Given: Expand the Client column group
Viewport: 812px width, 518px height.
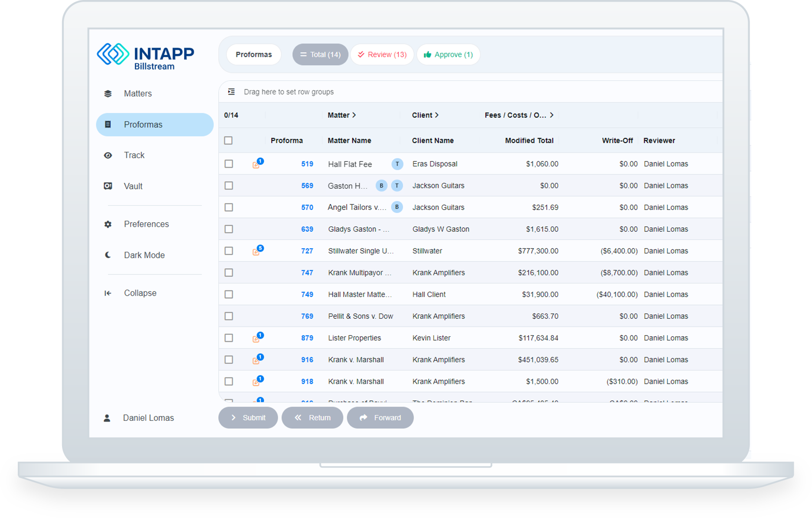Looking at the screenshot, I should click(x=437, y=115).
